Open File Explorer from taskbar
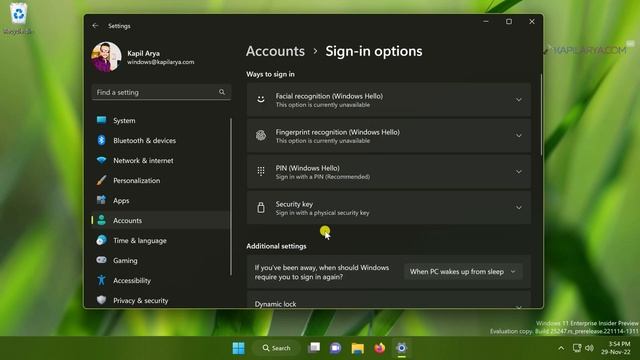Image resolution: width=640 pixels, height=360 pixels. click(358, 348)
